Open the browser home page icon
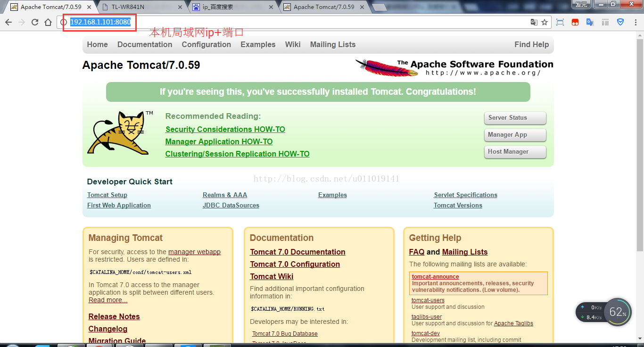The image size is (644, 347). (x=48, y=22)
